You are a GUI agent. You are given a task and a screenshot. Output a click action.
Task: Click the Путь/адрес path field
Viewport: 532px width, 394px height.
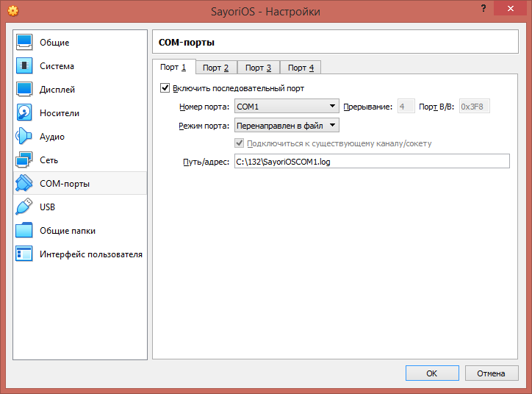[x=372, y=162]
